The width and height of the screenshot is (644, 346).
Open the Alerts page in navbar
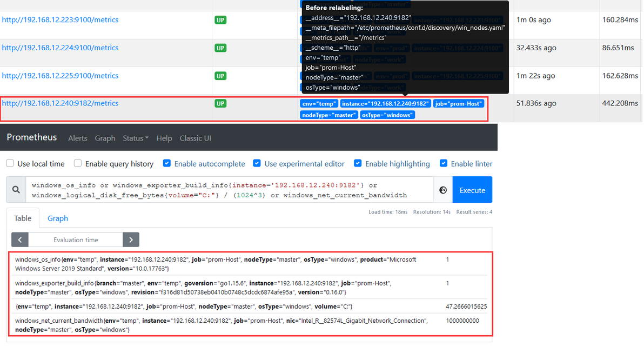(x=78, y=138)
